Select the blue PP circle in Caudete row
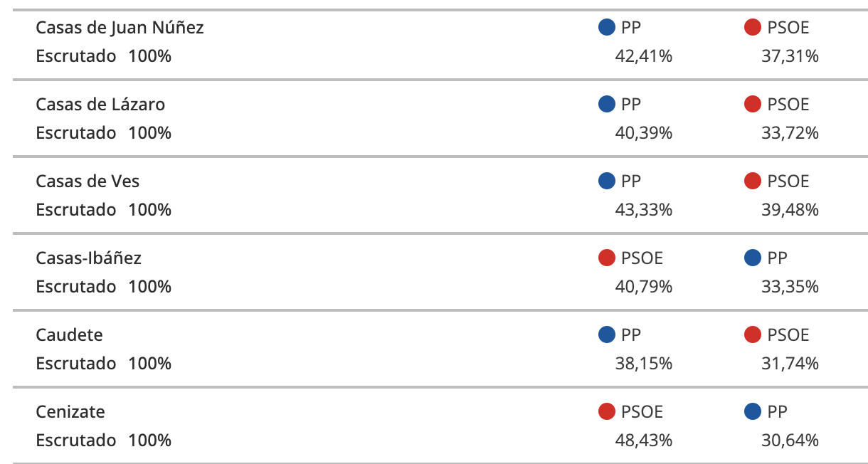Image resolution: width=868 pixels, height=464 pixels. 607,335
